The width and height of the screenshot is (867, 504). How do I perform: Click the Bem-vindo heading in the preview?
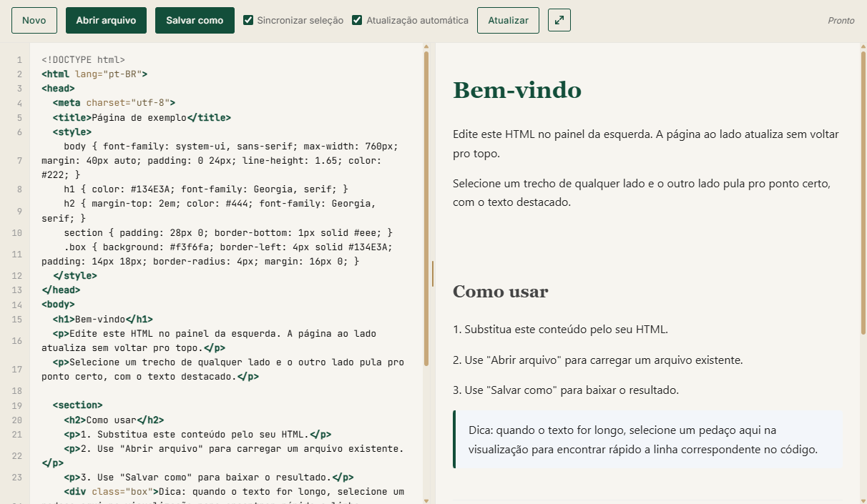[x=517, y=90]
